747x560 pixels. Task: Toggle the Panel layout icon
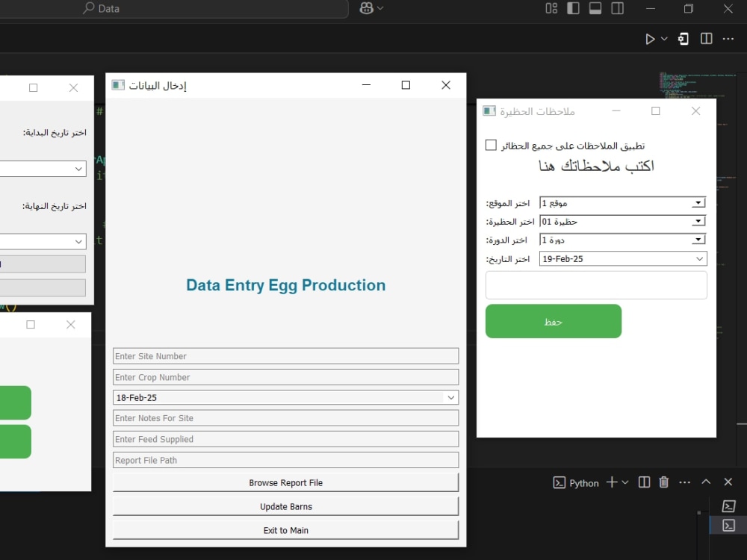pyautogui.click(x=595, y=8)
